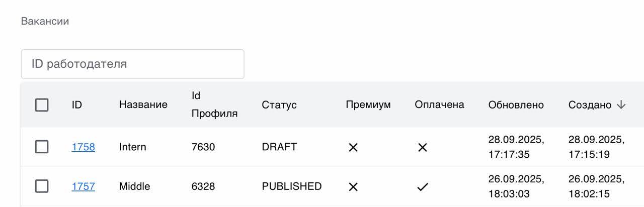Click the Статус column header
Viewport: 644px width, 207px height.
click(x=279, y=105)
